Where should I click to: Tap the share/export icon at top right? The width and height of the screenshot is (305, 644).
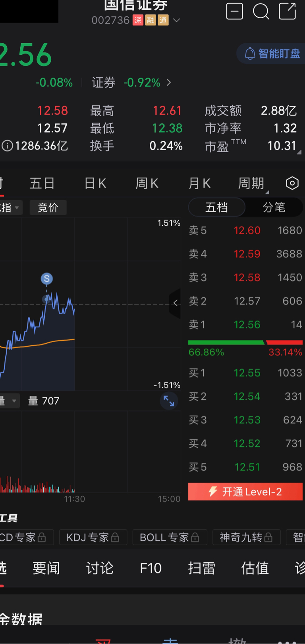pos(288,11)
